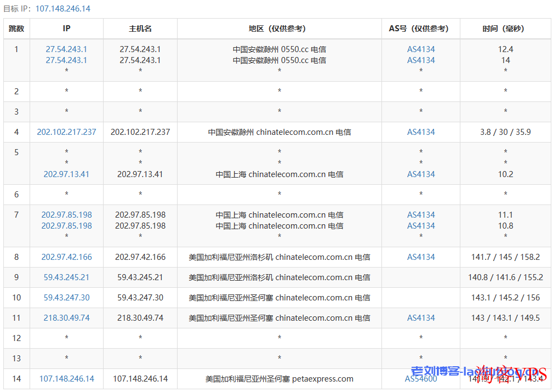
Task: Click hostname 59.43.245.21 in 主机名 column
Action: coord(140,277)
